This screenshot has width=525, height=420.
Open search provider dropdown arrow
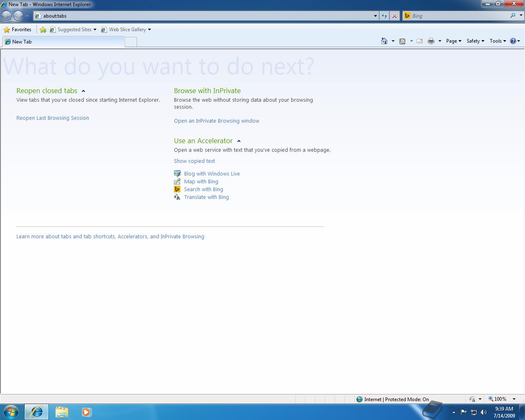[x=521, y=16]
